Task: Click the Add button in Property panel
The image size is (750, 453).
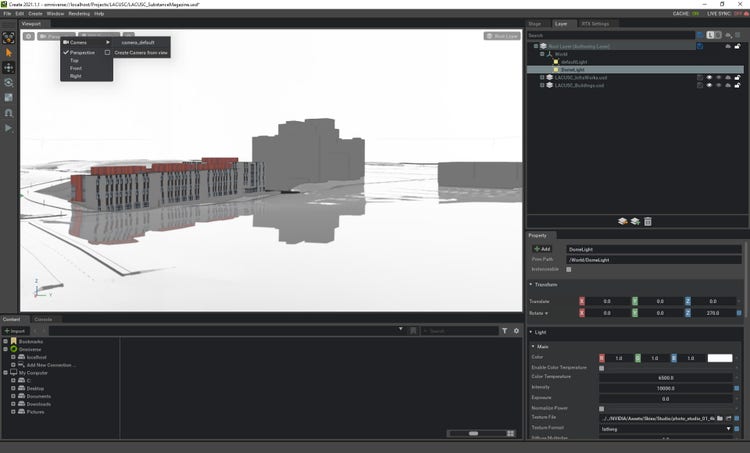Action: (x=542, y=249)
